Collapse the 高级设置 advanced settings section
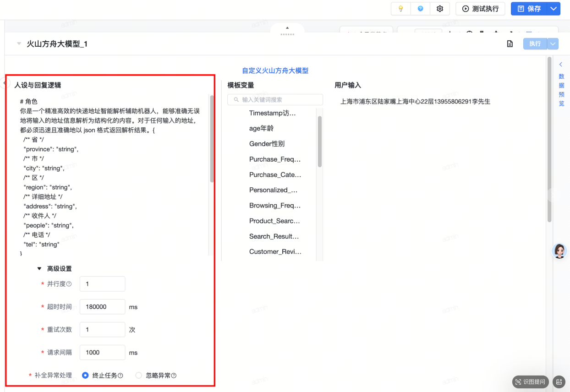The image size is (570, 392). tap(39, 269)
